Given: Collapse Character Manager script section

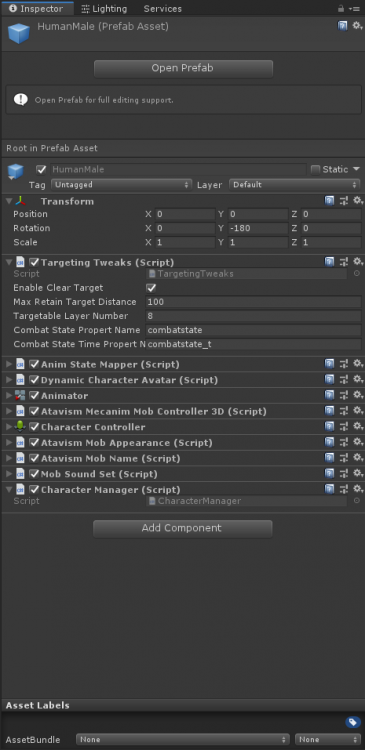Looking at the screenshot, I should pos(9,490).
